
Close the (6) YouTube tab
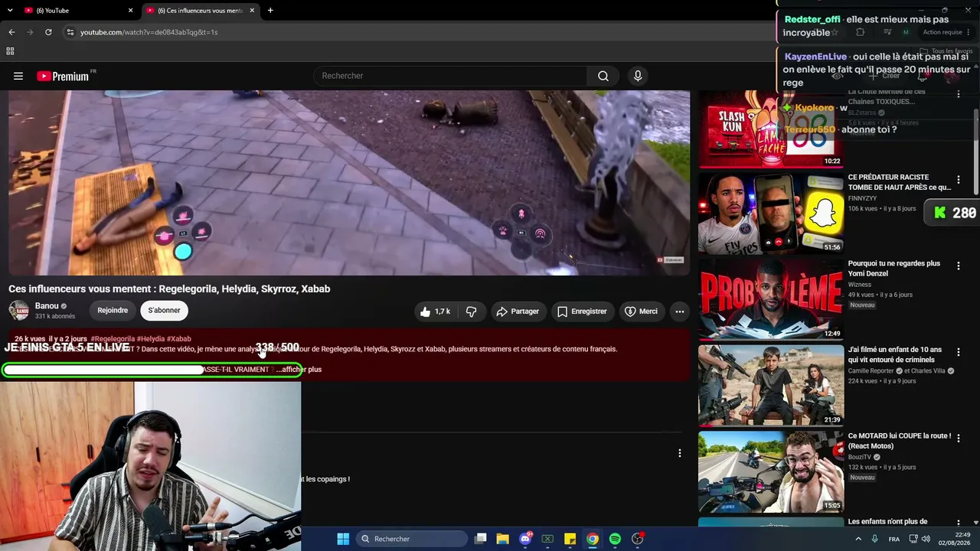pos(130,11)
